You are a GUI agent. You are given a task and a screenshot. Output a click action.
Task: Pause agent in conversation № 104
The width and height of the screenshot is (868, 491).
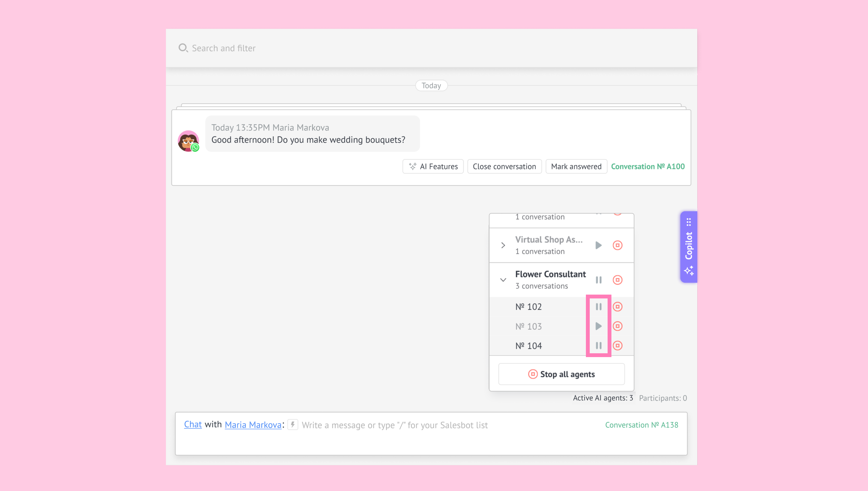[598, 346]
